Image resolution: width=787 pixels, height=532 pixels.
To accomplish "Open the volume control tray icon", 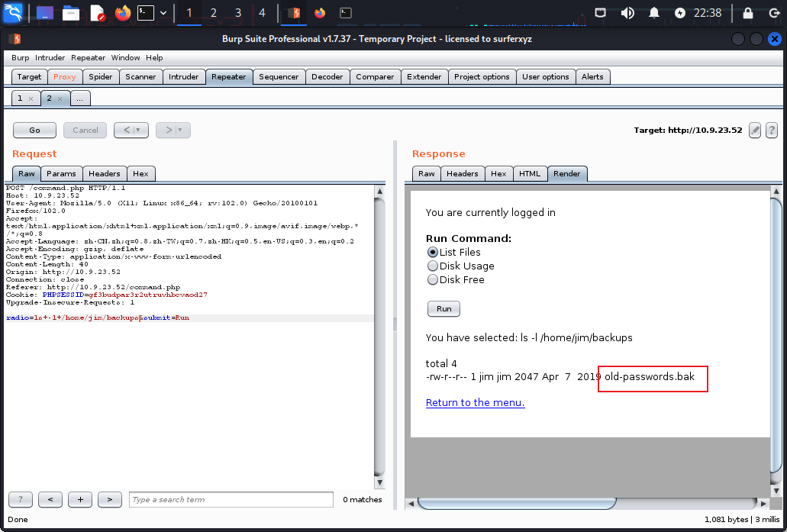I will coord(627,13).
